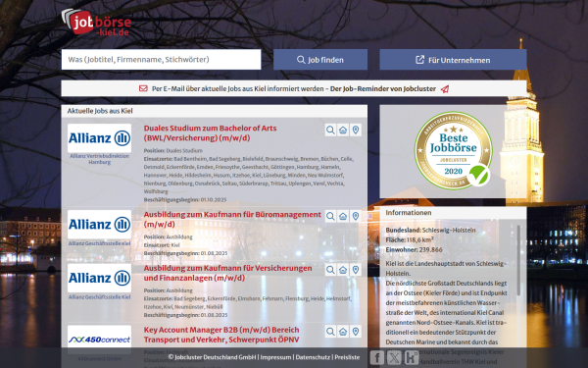This screenshot has height=368, width=588.
Task: Click the Für Unternehmen button
Action: coord(453,60)
